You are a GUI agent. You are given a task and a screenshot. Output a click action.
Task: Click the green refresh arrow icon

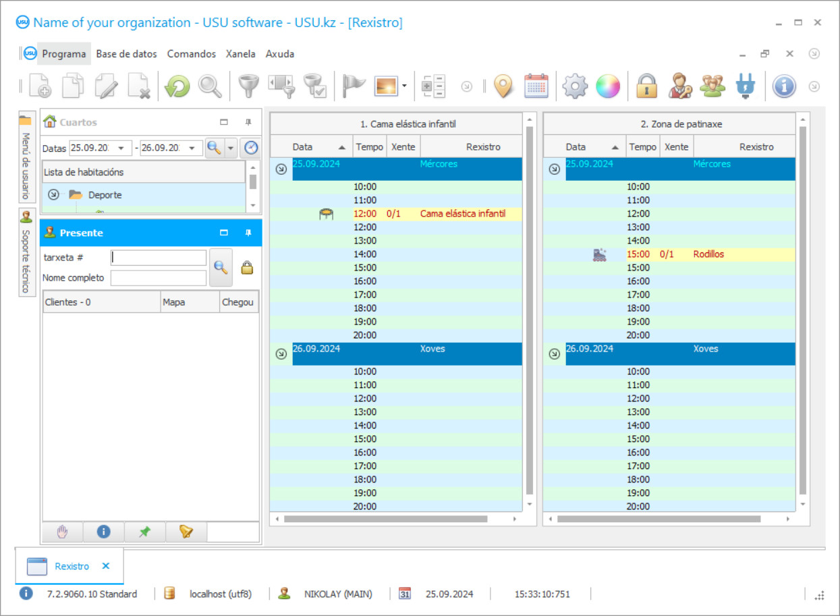[177, 86]
